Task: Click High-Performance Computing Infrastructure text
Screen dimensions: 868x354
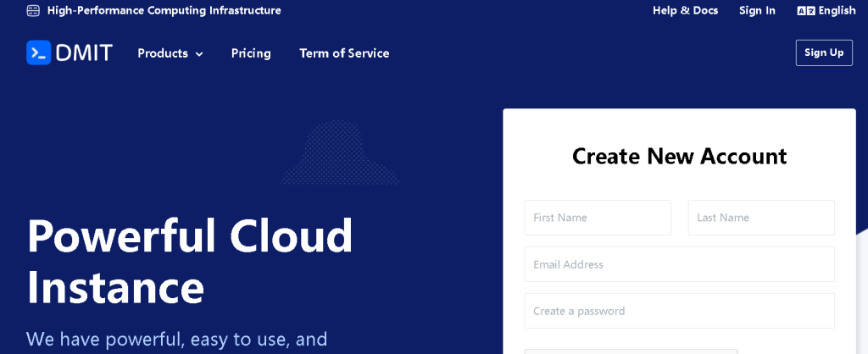Action: [164, 11]
